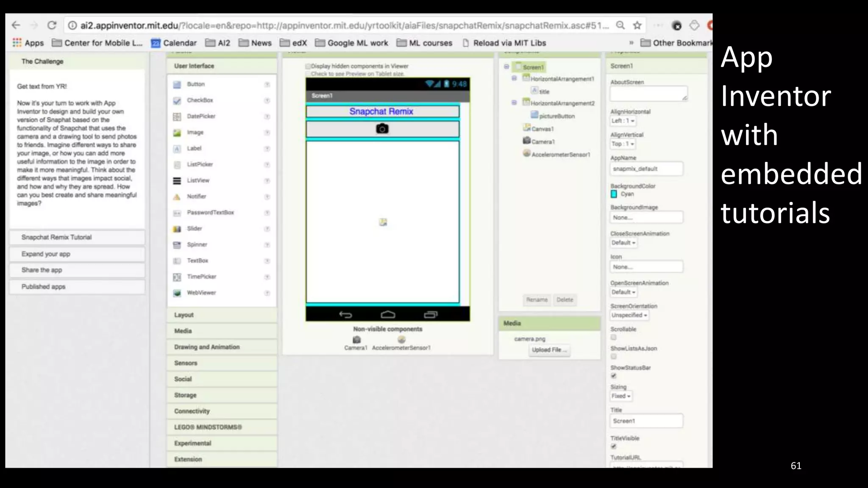Toggle Display hidden components in Viewer
Screen dimensions: 868x488
click(x=308, y=66)
